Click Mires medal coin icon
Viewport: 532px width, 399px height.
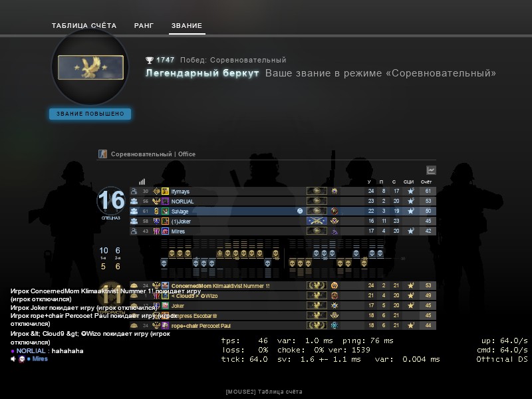click(334, 231)
